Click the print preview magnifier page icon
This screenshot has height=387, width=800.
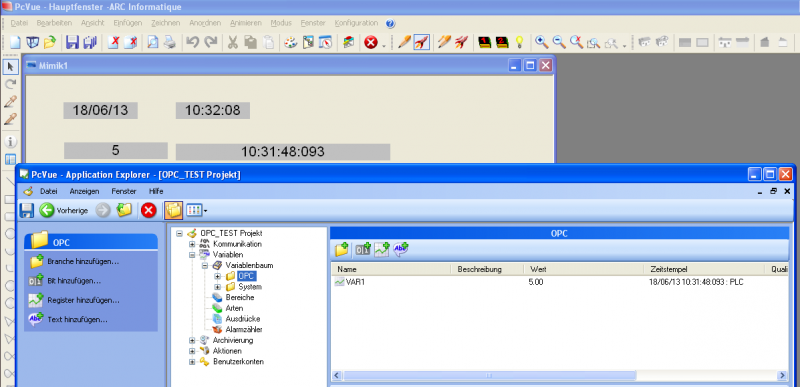coord(153,42)
